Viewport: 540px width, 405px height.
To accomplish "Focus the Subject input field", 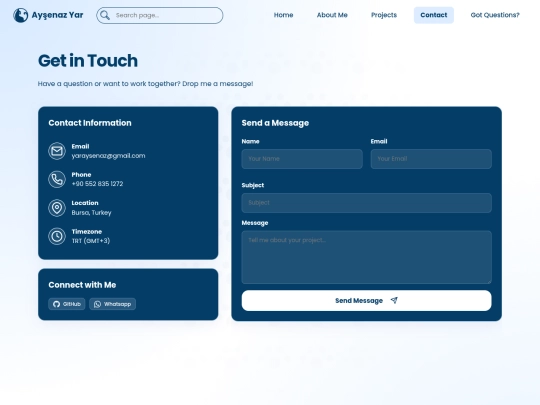I will pos(366,203).
